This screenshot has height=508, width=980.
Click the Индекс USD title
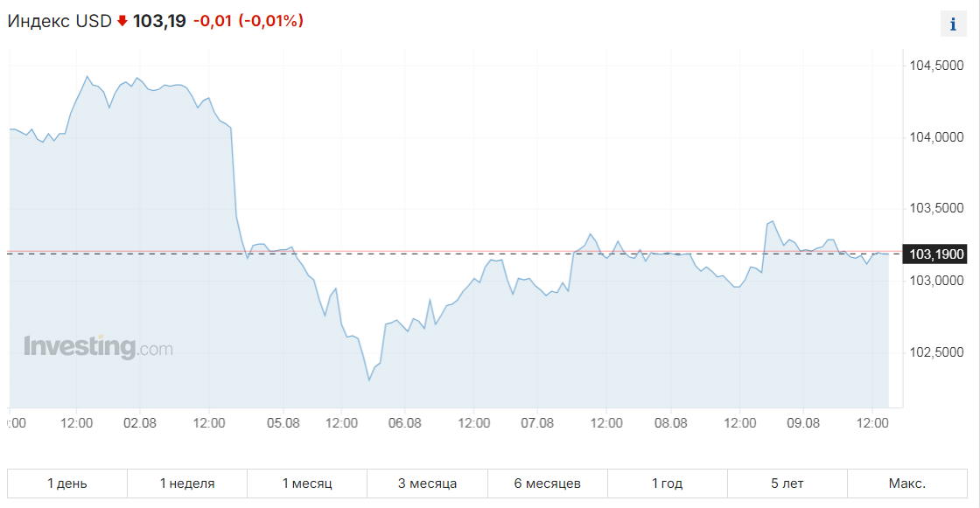(x=59, y=21)
